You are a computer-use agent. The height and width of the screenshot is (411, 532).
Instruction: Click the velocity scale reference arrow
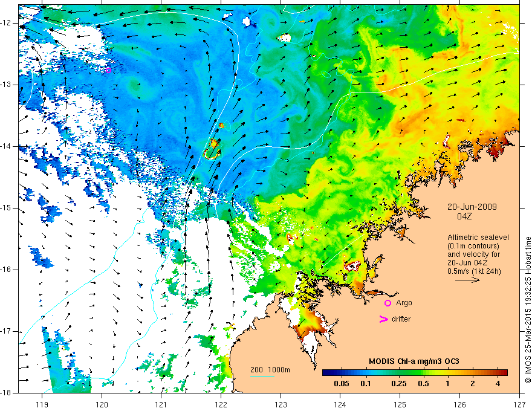[x=467, y=280]
